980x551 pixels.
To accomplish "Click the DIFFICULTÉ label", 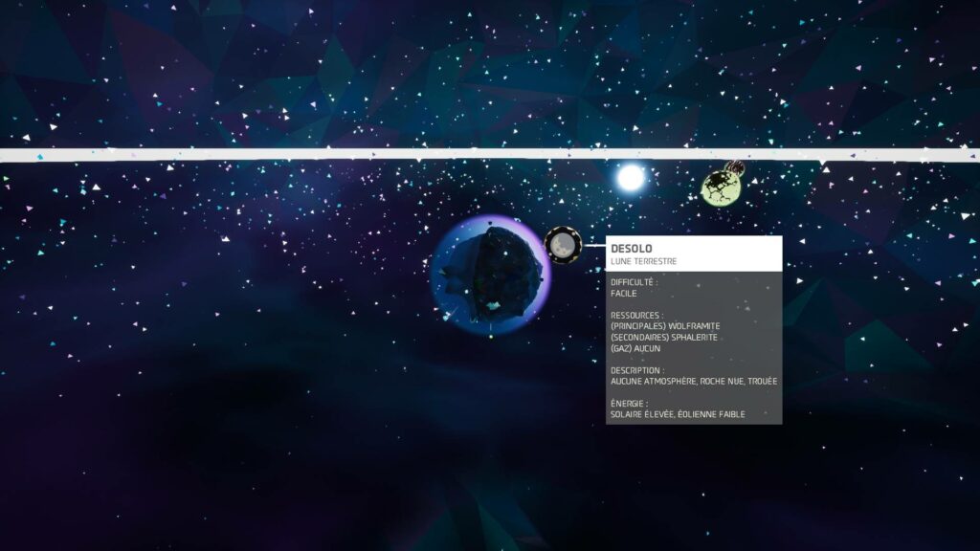I will [x=635, y=283].
